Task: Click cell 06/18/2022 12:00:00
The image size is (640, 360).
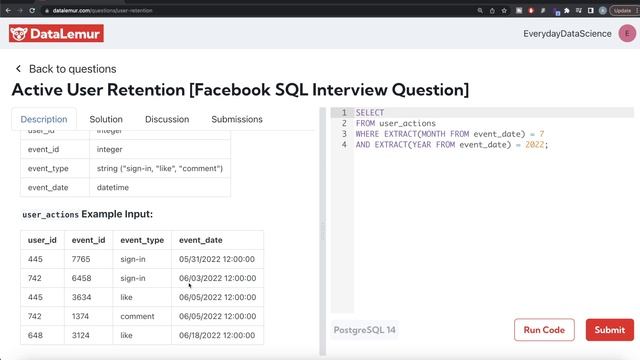Action: click(217, 336)
